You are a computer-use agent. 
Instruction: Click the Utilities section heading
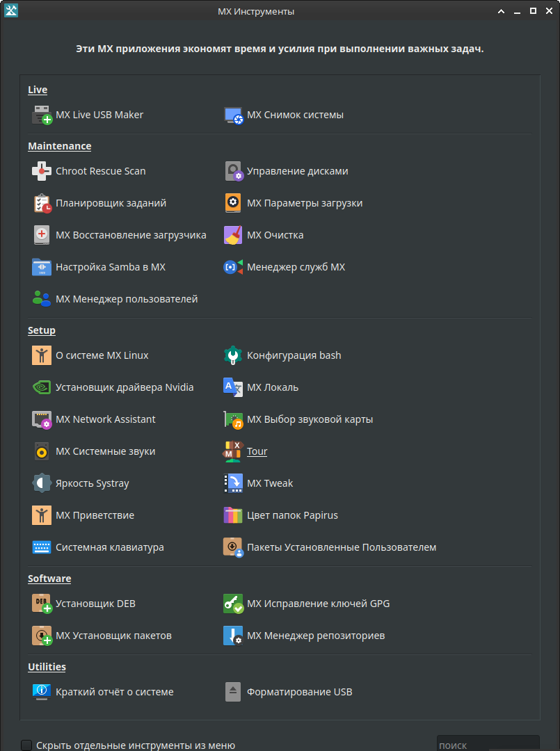click(47, 667)
